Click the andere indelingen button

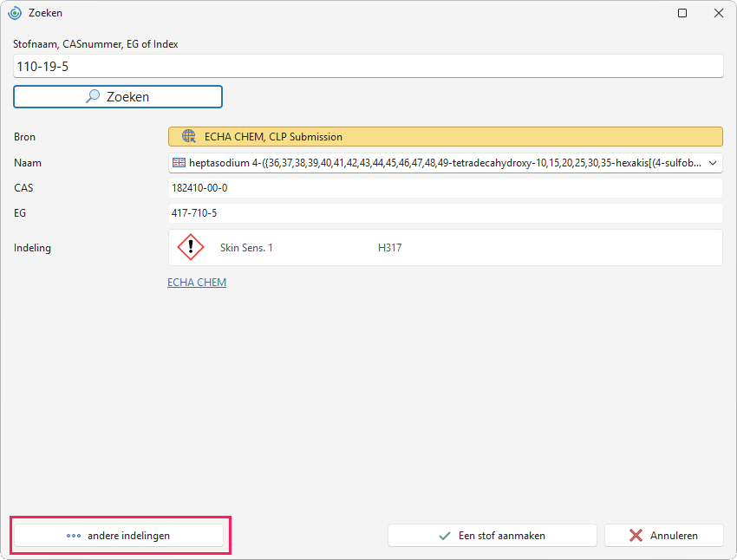pyautogui.click(x=119, y=536)
